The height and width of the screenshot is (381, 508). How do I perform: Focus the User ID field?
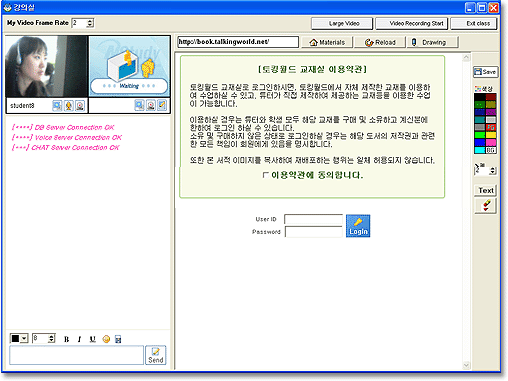coord(313,219)
